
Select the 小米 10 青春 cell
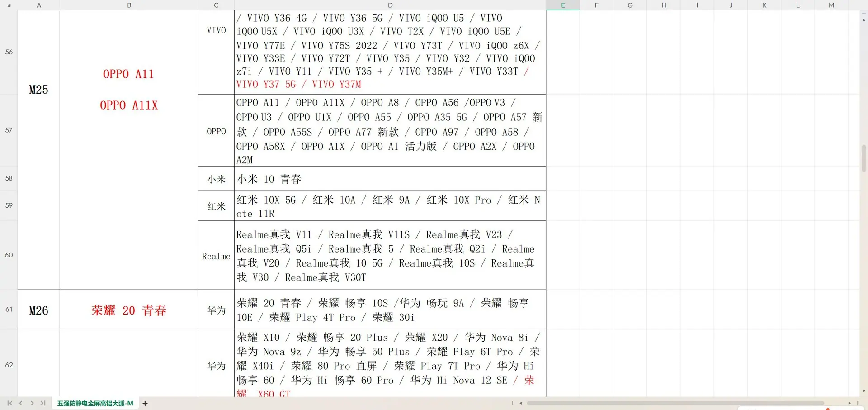(x=390, y=178)
